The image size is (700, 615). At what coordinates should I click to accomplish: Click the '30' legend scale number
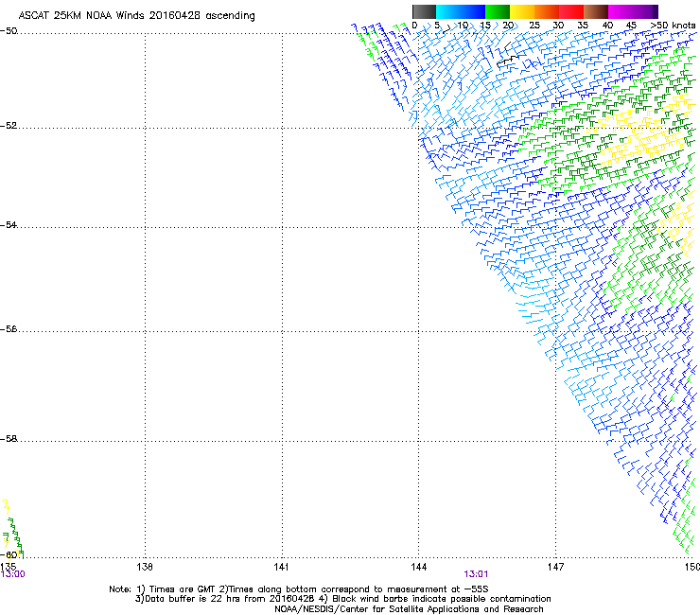(558, 26)
